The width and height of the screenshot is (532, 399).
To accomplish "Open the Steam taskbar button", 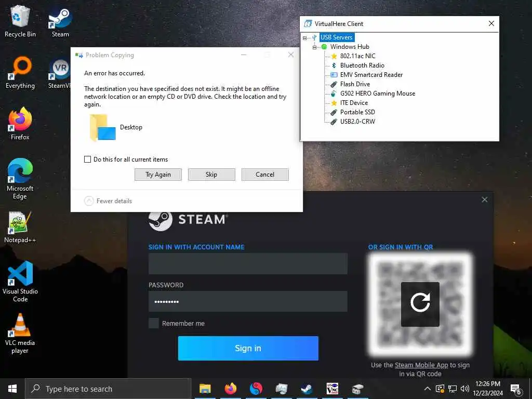I will point(307,389).
